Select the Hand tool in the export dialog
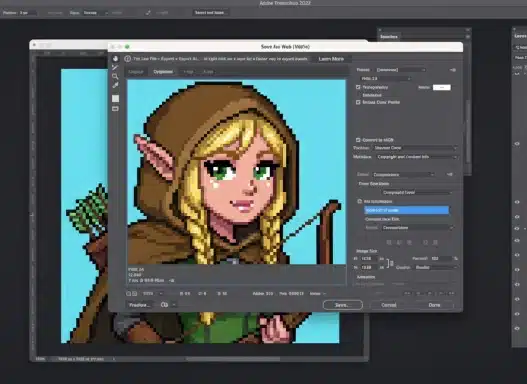Image resolution: width=527 pixels, height=384 pixels. click(115, 58)
